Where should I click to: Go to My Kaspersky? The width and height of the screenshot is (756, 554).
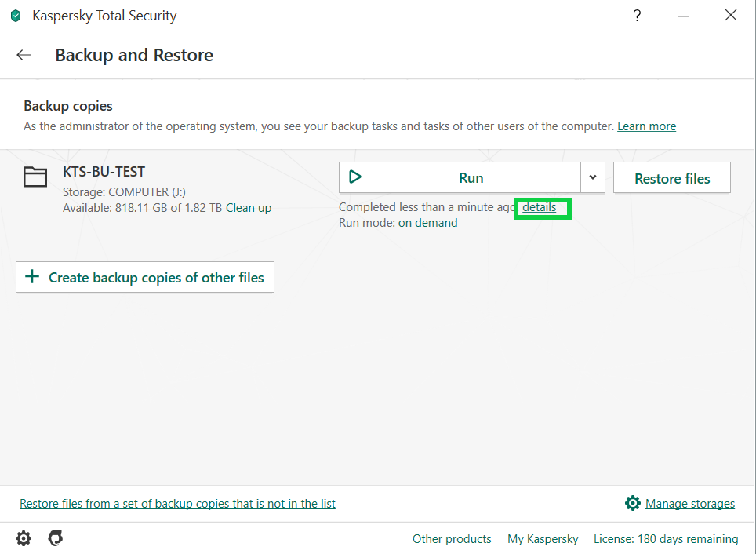point(543,539)
